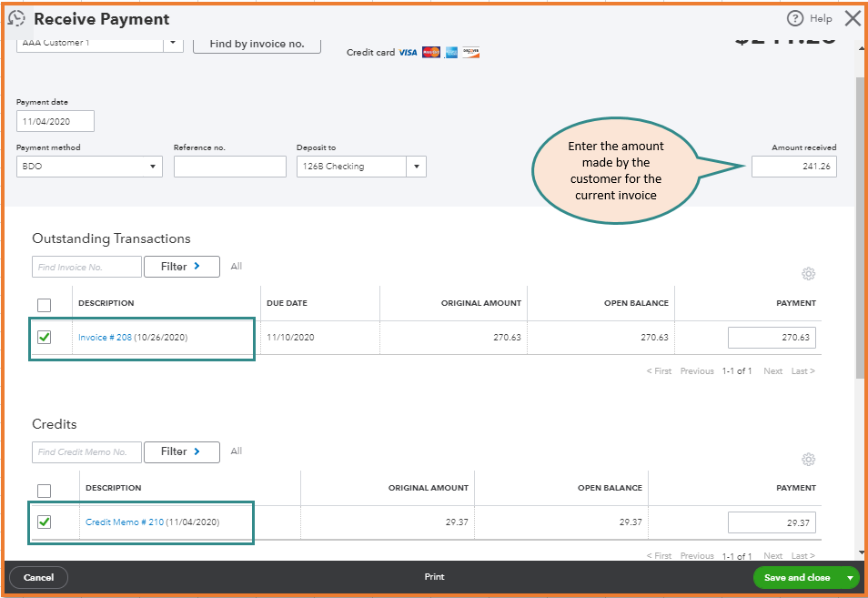Click Find by invoice no. button
868x598 pixels.
point(257,45)
